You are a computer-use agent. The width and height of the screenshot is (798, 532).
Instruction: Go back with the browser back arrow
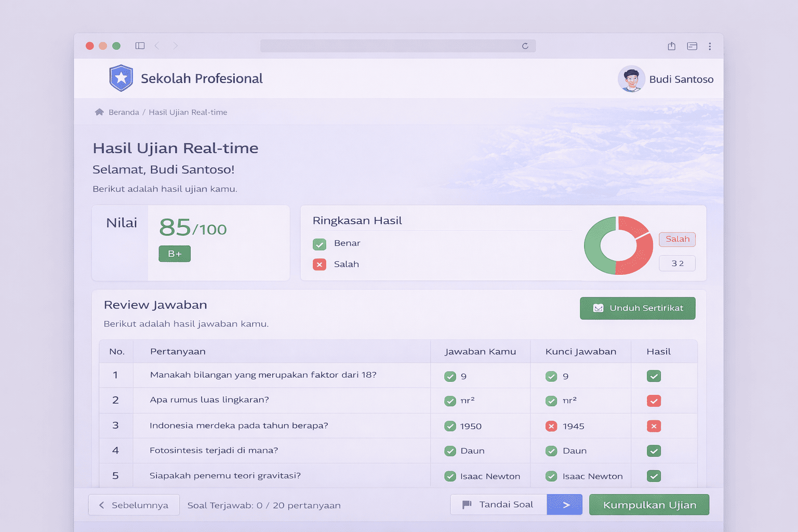[x=157, y=46]
